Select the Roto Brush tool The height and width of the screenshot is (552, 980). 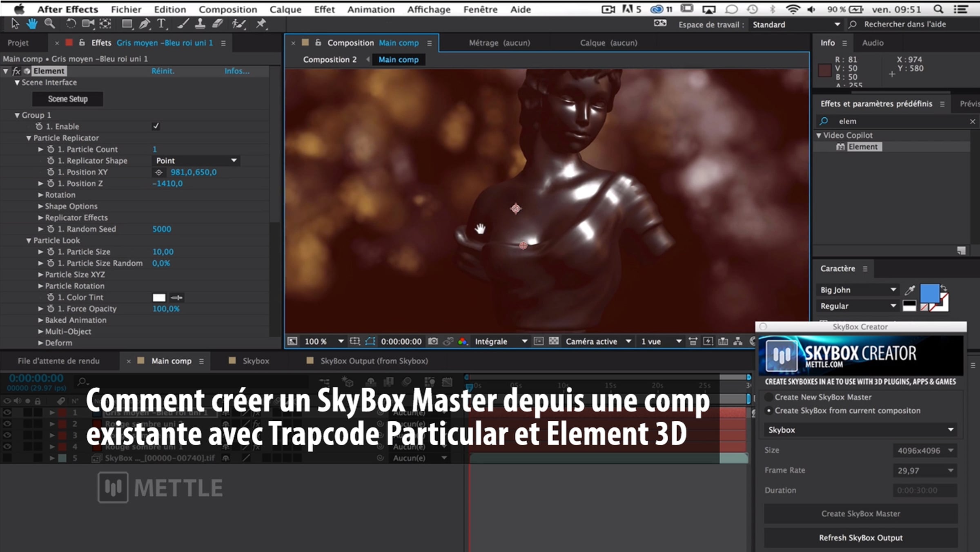click(x=238, y=24)
